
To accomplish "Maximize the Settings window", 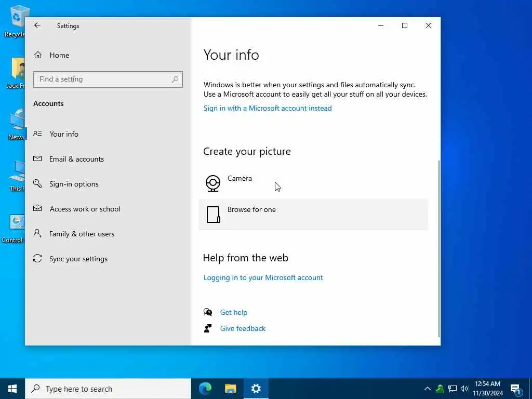I will [x=404, y=25].
